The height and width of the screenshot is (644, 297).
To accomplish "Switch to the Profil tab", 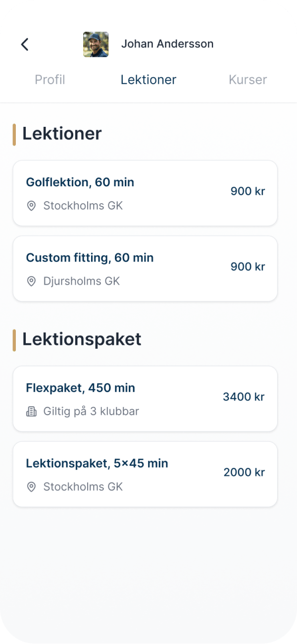I will (x=49, y=80).
